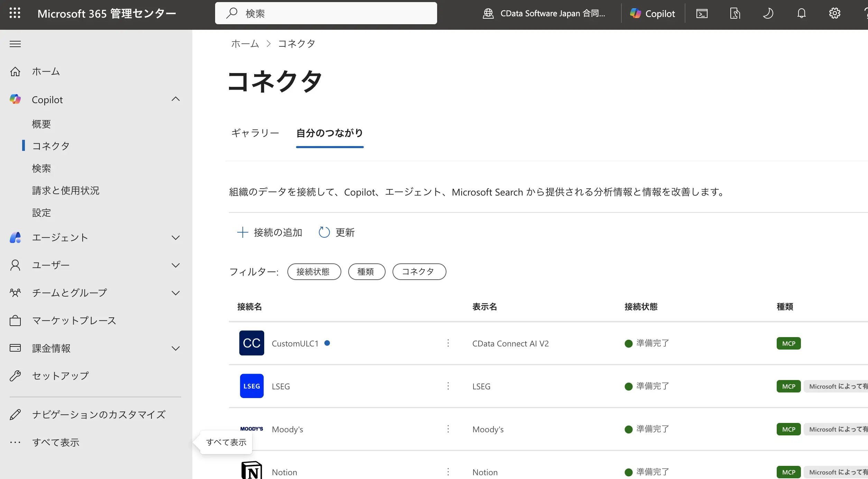
Task: Click the CustomULC1 connection name
Action: click(295, 343)
